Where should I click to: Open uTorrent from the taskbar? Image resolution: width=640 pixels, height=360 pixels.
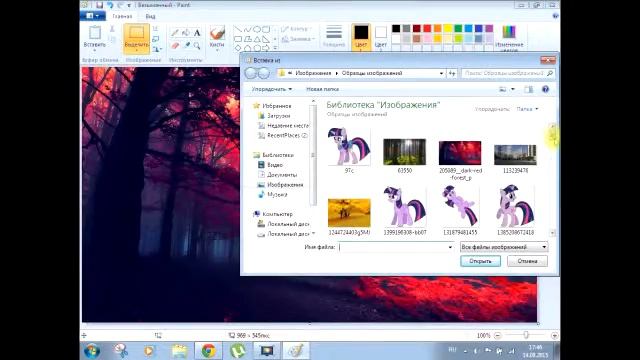238,351
